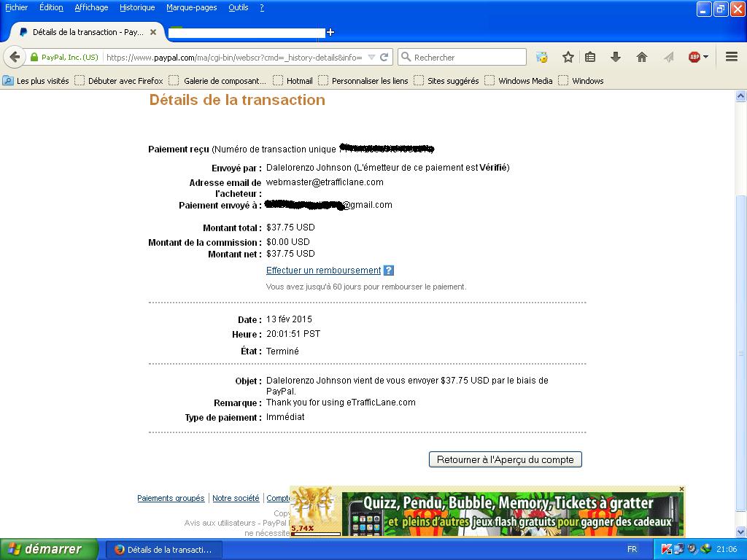This screenshot has width=747, height=560.
Task: Open the Historique menu
Action: coord(137,7)
